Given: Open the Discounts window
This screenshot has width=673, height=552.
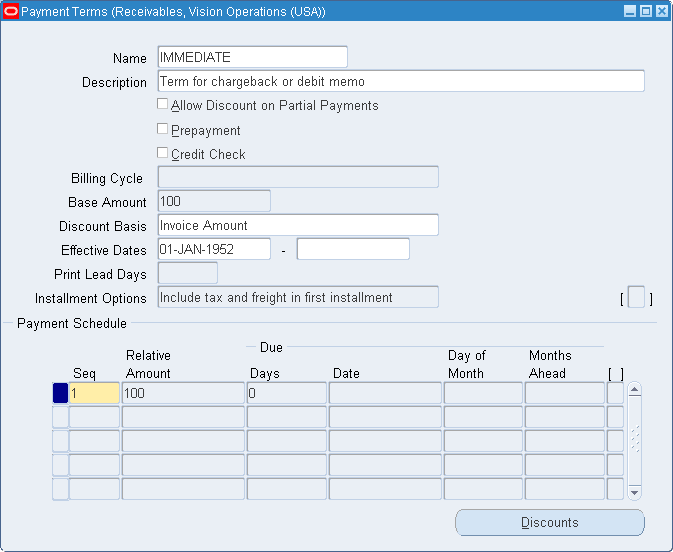Looking at the screenshot, I should coord(550,522).
